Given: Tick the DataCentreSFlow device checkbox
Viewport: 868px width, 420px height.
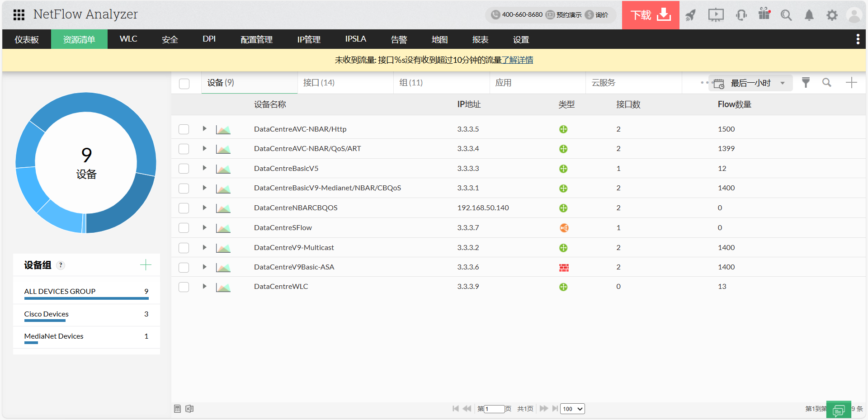Looking at the screenshot, I should [x=184, y=228].
